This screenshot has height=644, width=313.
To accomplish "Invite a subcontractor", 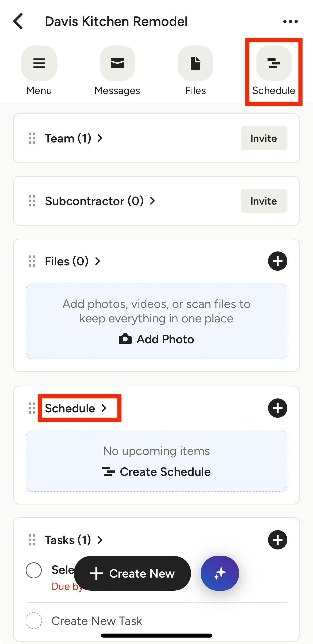I will point(264,201).
